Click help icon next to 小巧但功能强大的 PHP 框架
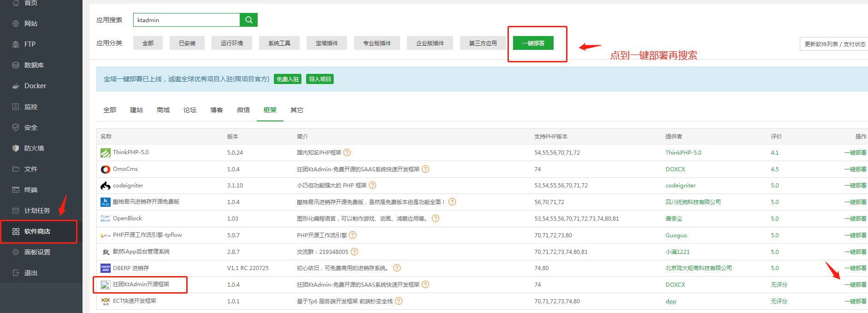This screenshot has width=868, height=313. [372, 185]
